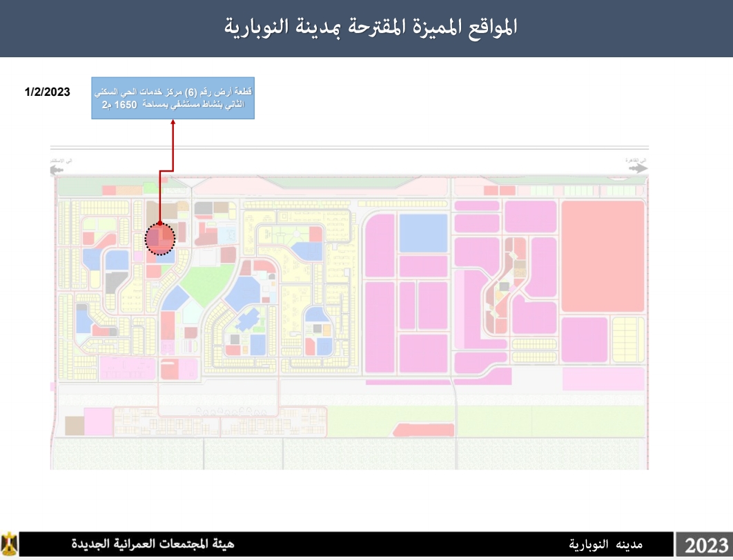Click the Egyptian eagle emblem in footer
Image resolution: width=733 pixels, height=560 pixels.
pyautogui.click(x=10, y=544)
